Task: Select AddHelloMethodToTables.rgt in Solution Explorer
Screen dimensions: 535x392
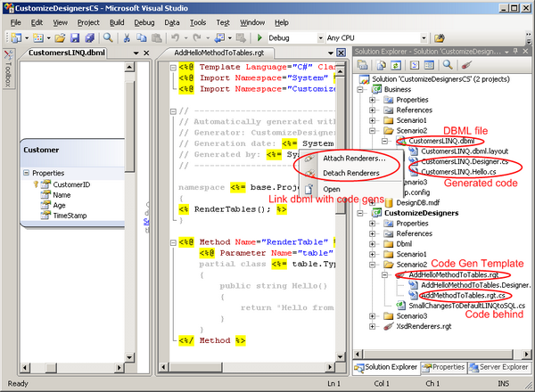Action: coord(454,274)
